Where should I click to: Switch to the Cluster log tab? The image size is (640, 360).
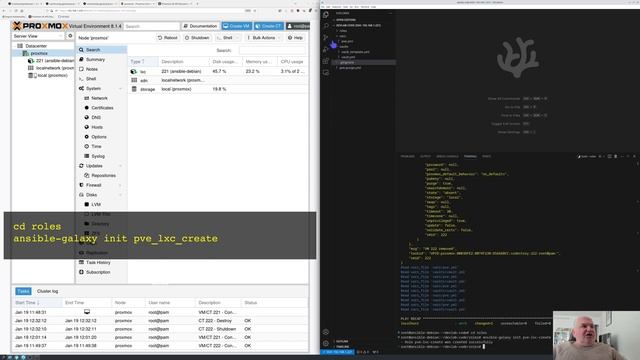[47, 291]
